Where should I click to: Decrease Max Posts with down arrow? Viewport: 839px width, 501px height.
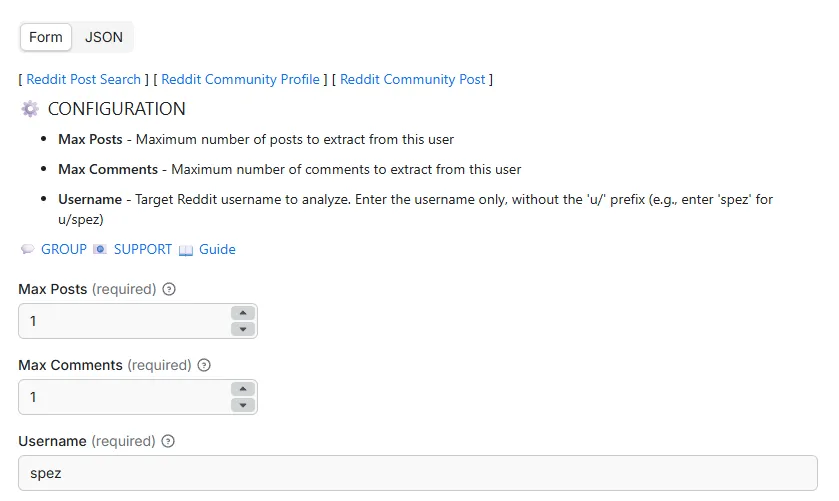(x=243, y=329)
